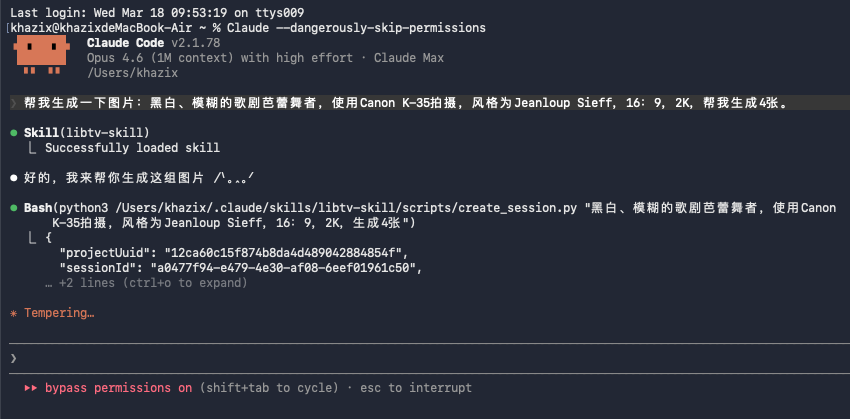
Task: Click the esc to interrupt text
Action: coord(422,388)
